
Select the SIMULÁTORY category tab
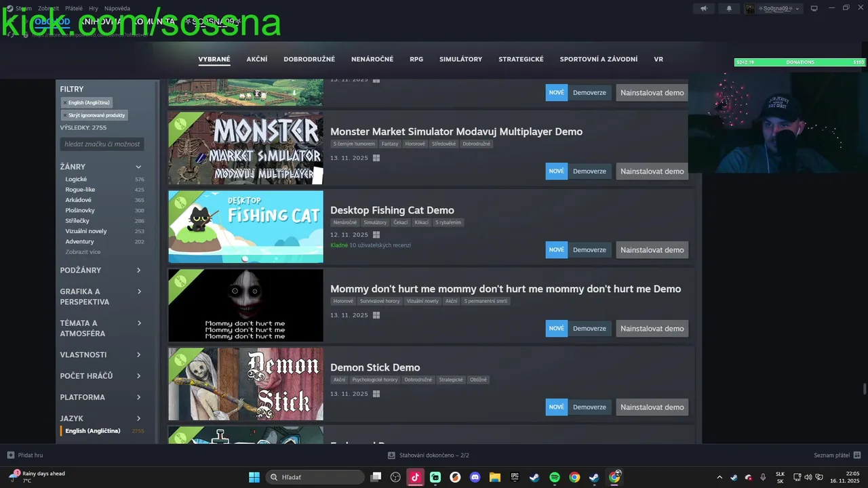460,60
